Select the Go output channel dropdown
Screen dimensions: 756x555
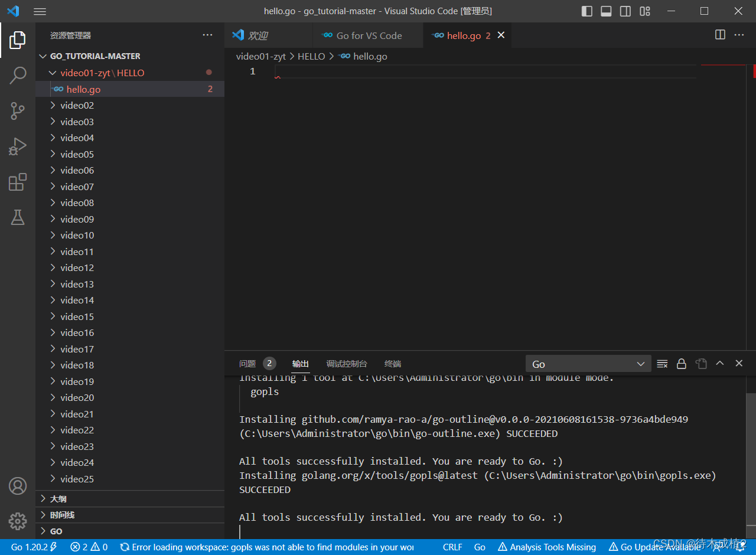tap(588, 364)
